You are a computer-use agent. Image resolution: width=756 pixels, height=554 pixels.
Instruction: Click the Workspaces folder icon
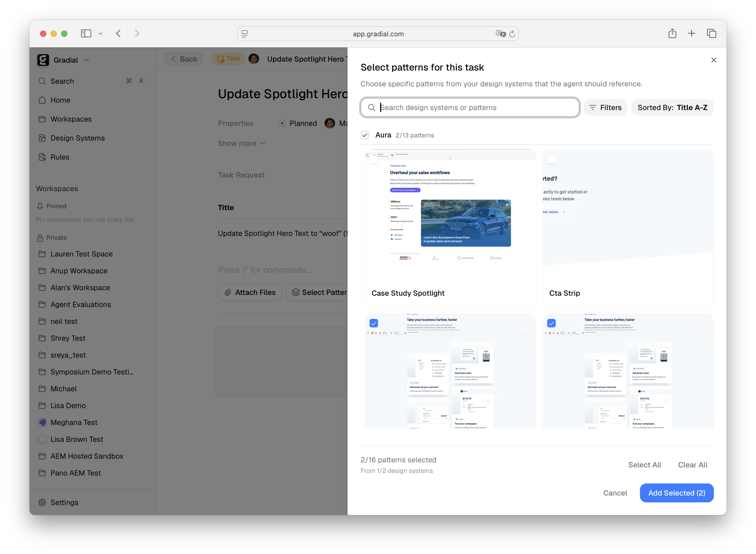click(42, 119)
